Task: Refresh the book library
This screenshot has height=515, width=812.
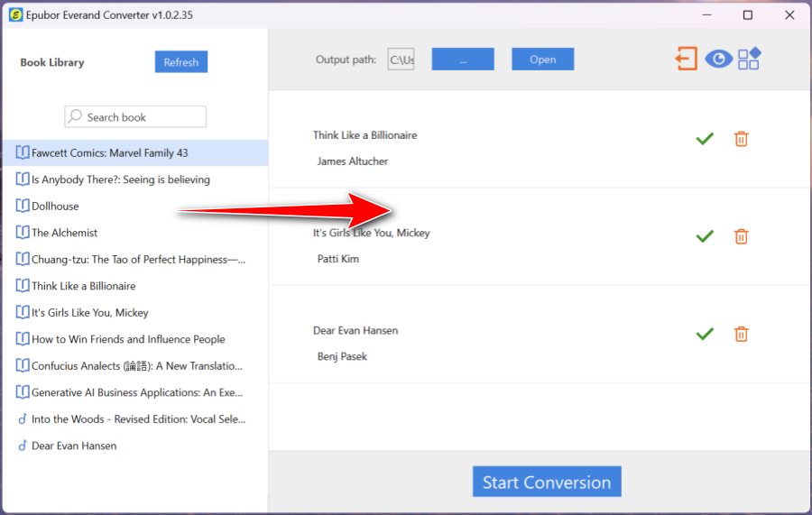Action: (181, 61)
